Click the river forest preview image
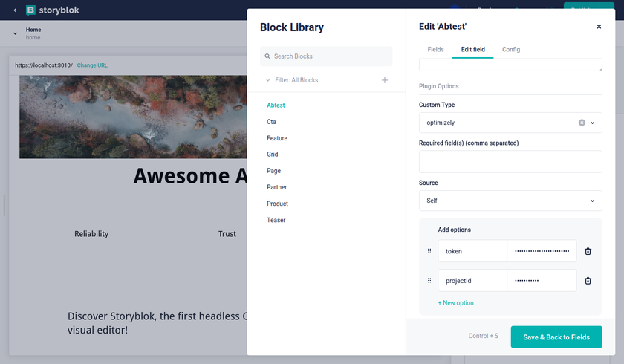Screen dimensions: 624x364 [x=133, y=117]
